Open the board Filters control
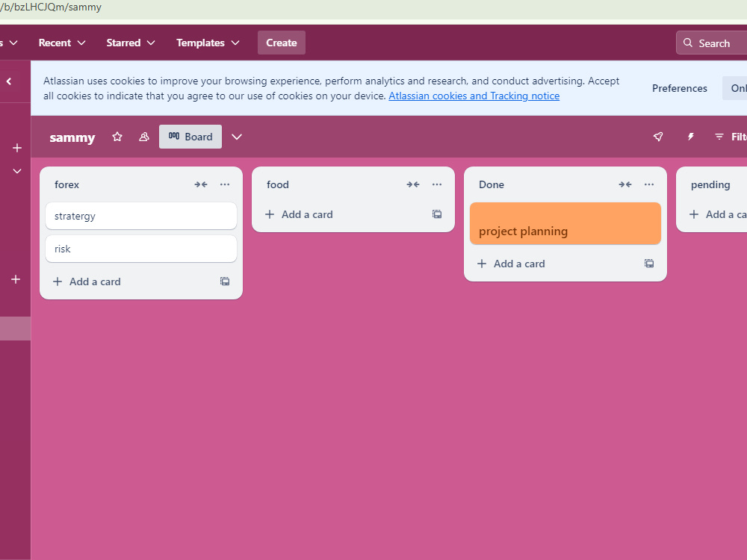 pos(731,137)
